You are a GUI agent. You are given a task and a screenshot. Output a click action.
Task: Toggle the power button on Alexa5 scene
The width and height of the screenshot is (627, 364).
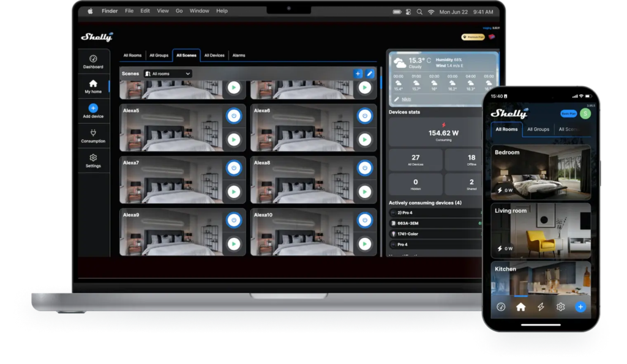(233, 115)
